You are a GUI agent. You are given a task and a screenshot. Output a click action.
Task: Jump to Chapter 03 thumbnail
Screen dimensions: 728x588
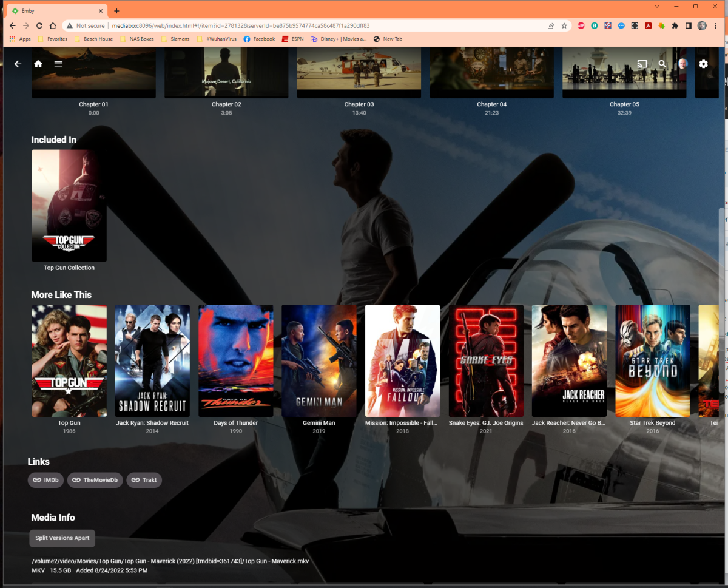tap(359, 73)
